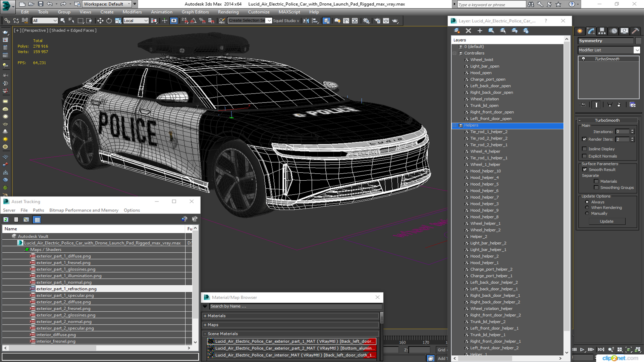Select exterior_part_1_diffuse.png in Asset Tracking
The image size is (644, 362).
click(64, 256)
